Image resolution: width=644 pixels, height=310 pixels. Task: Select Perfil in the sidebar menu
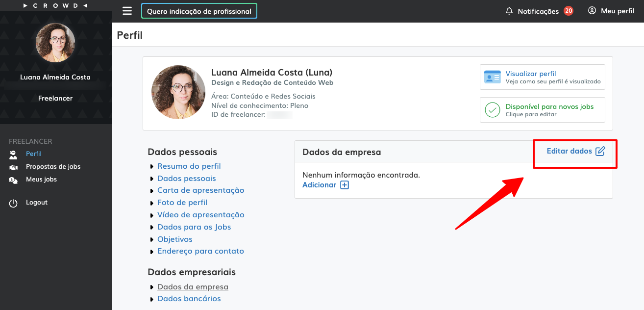[x=34, y=154]
